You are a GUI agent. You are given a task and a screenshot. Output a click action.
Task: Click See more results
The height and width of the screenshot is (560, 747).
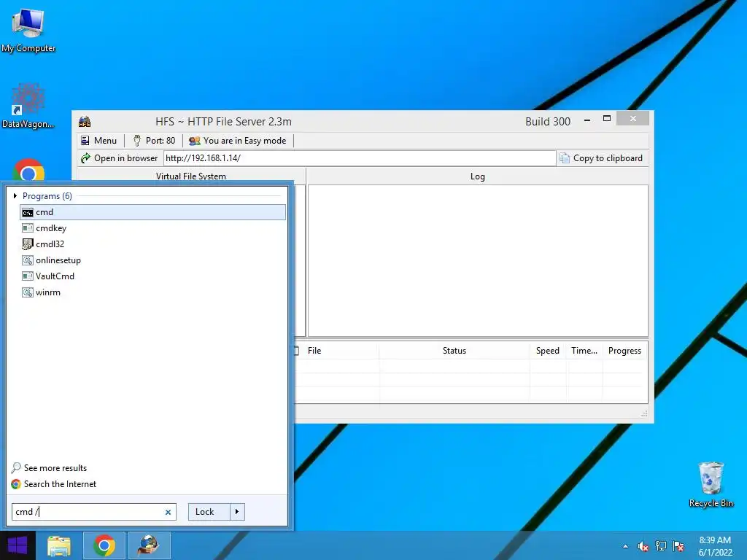55,468
